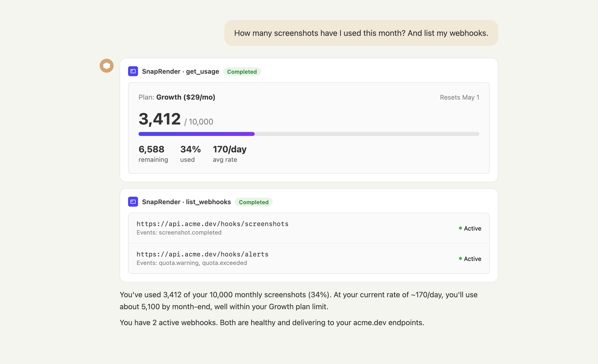Click the '/ 10,000' quota text
This screenshot has width=598, height=364.
199,122
